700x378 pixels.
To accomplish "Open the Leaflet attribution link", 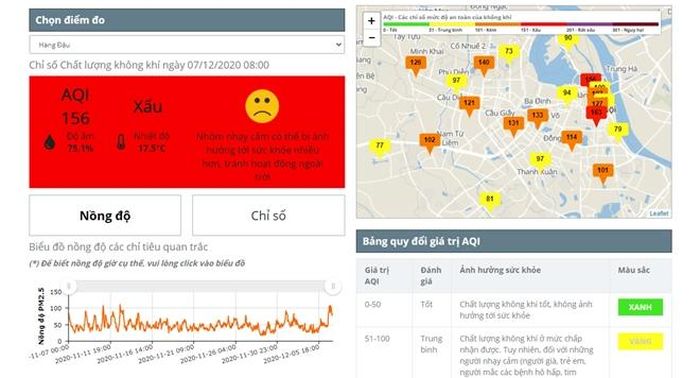I will [659, 214].
